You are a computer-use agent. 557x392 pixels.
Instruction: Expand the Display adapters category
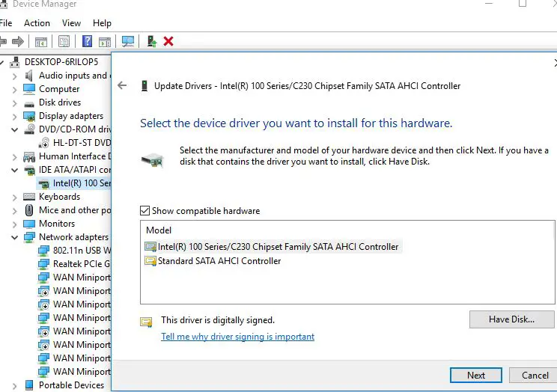pos(14,117)
